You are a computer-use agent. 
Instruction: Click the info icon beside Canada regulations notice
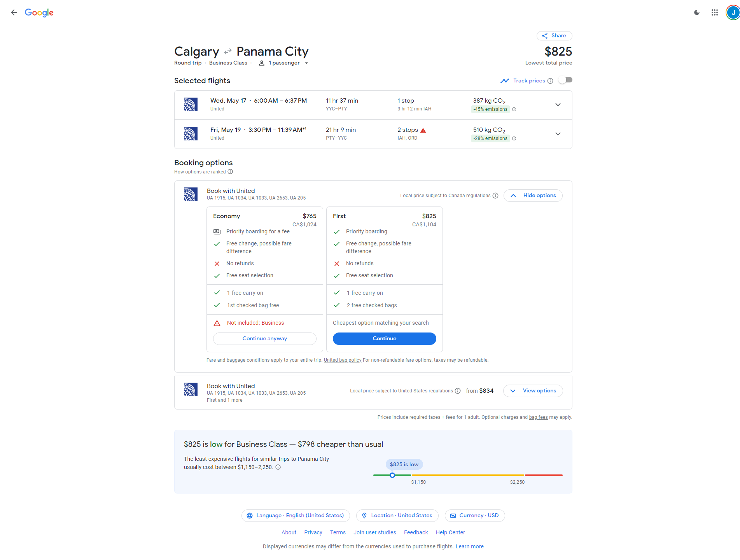[x=495, y=196]
